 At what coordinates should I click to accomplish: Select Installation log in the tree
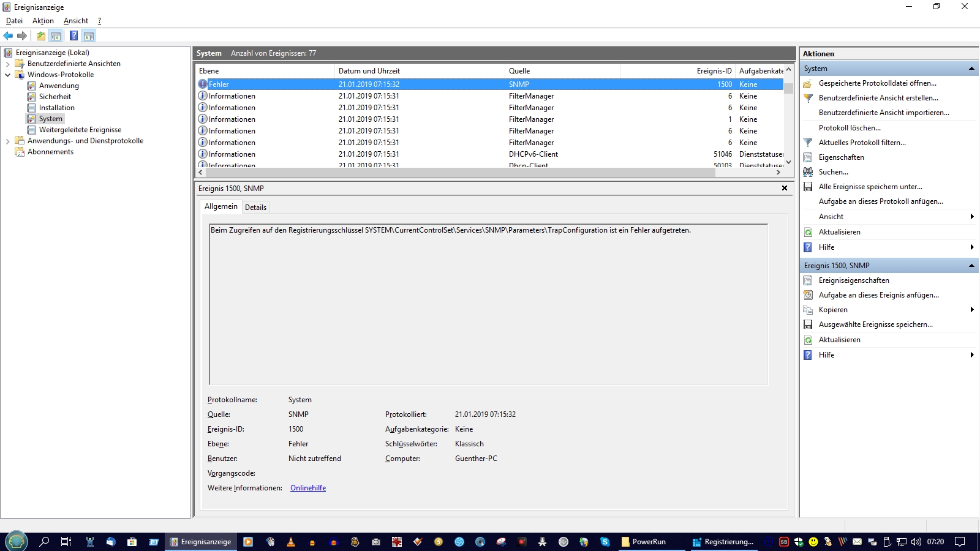click(56, 108)
